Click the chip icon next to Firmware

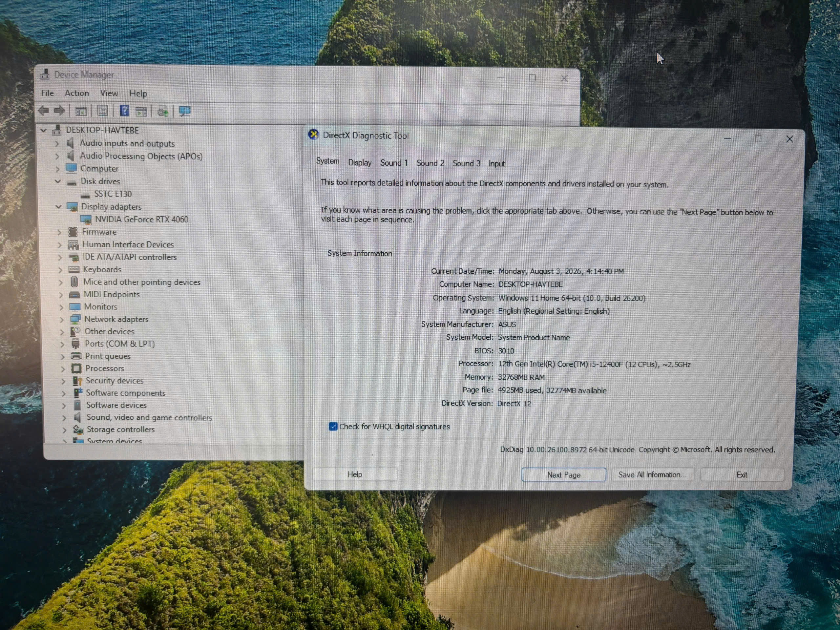(x=73, y=232)
